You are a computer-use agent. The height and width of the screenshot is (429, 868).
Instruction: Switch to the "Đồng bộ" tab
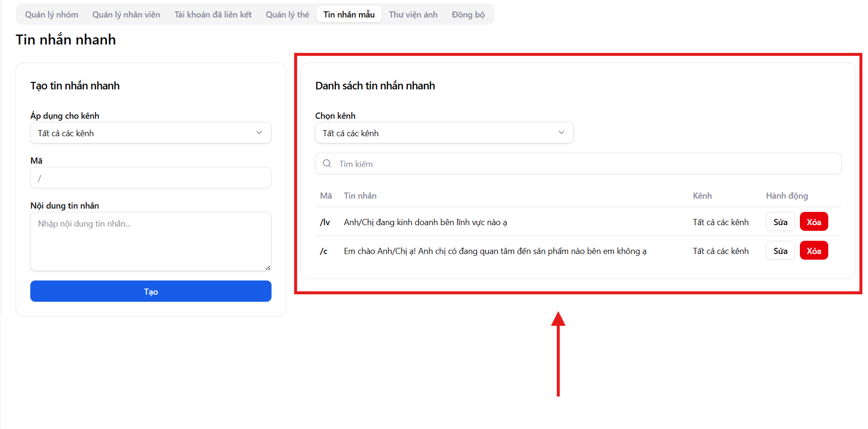(468, 15)
